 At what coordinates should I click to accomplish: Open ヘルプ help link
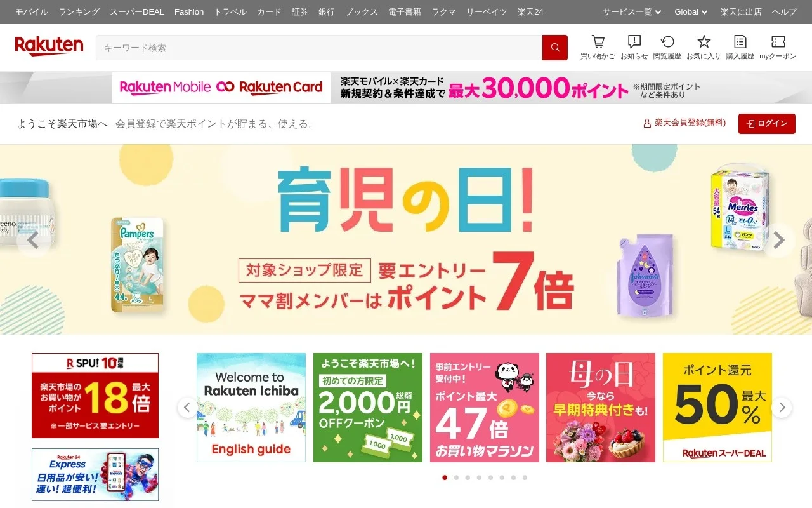coord(784,12)
